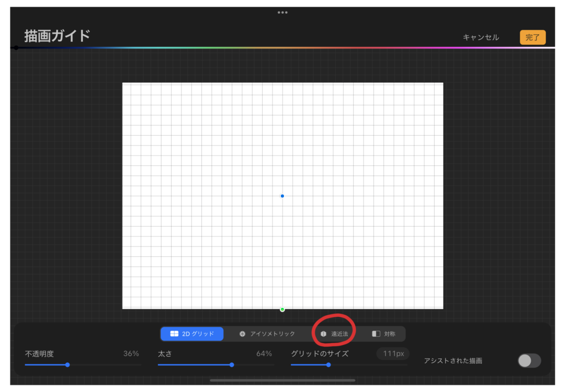Select the green rotation node below canvas
565x392 pixels.
(x=282, y=309)
